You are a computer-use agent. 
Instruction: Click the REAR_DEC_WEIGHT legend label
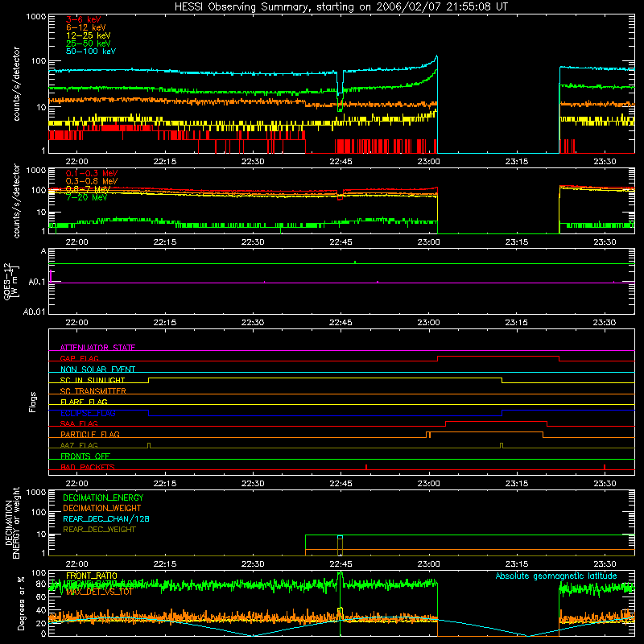(99, 530)
